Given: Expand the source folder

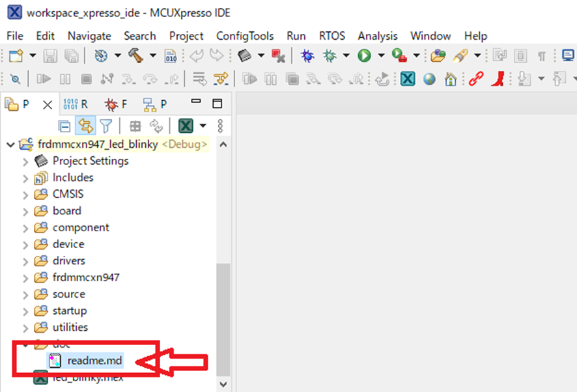Looking at the screenshot, I should (25, 295).
